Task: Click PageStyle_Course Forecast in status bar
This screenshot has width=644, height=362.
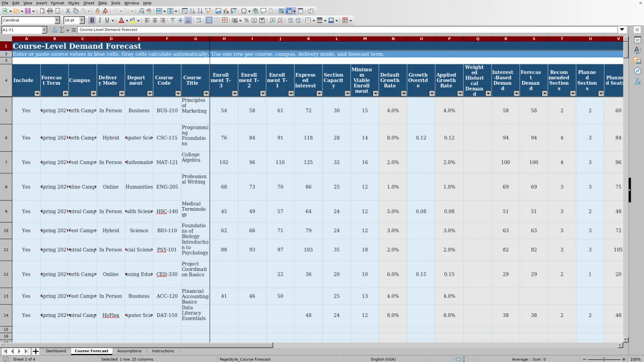Action: [245, 359]
